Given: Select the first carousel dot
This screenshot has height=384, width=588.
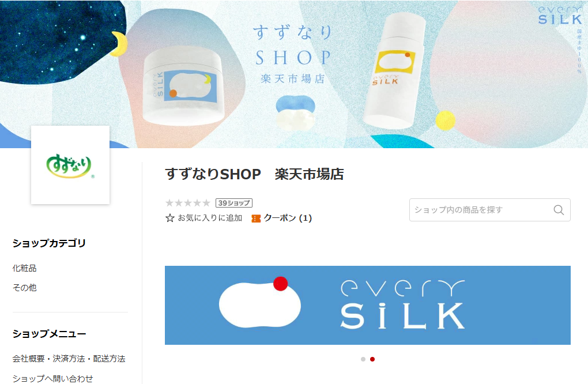Looking at the screenshot, I should (x=363, y=359).
